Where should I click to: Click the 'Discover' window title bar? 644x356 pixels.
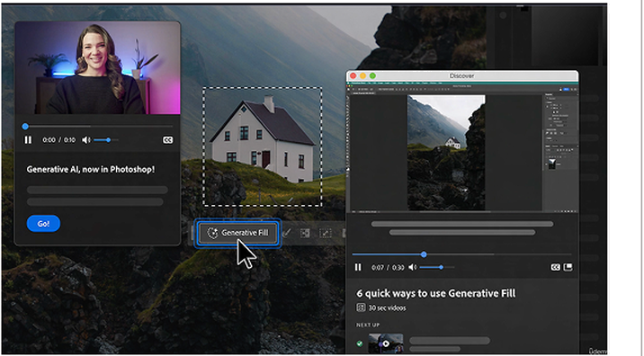462,76
